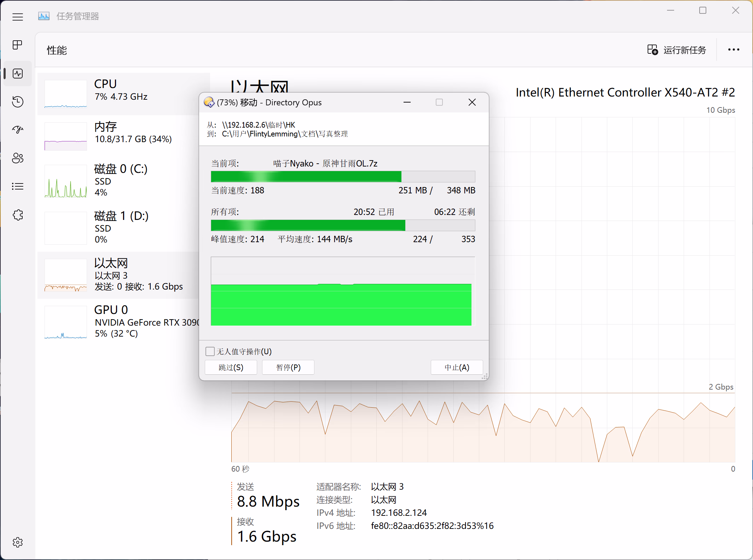Image resolution: width=753 pixels, height=560 pixels.
Task: Select the CPU performance item
Action: (120, 94)
